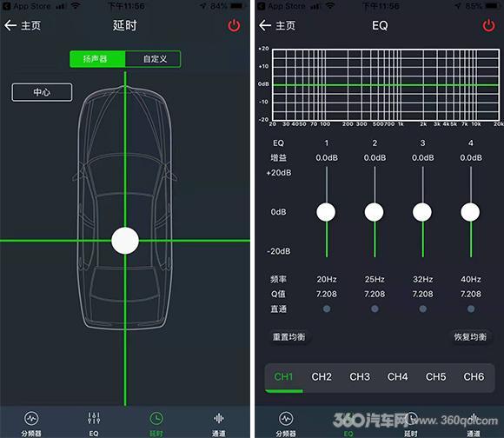
Task: Select the 扬声器 speaker segment
Action: pos(97,59)
